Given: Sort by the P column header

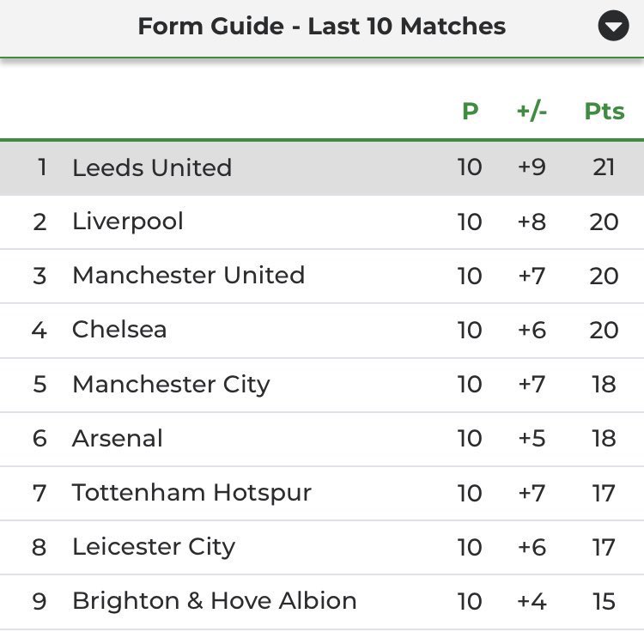Looking at the screenshot, I should point(471,111).
